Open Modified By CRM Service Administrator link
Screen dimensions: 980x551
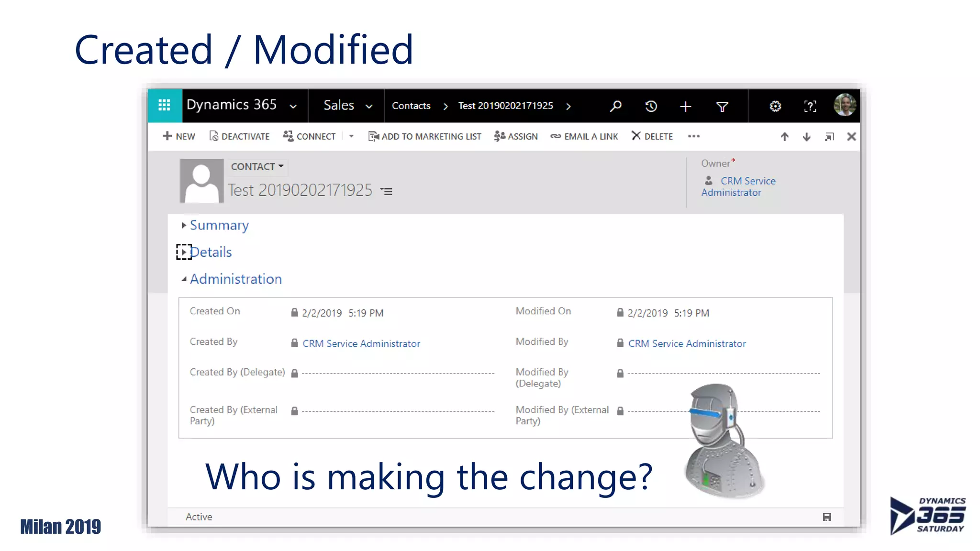(x=687, y=343)
